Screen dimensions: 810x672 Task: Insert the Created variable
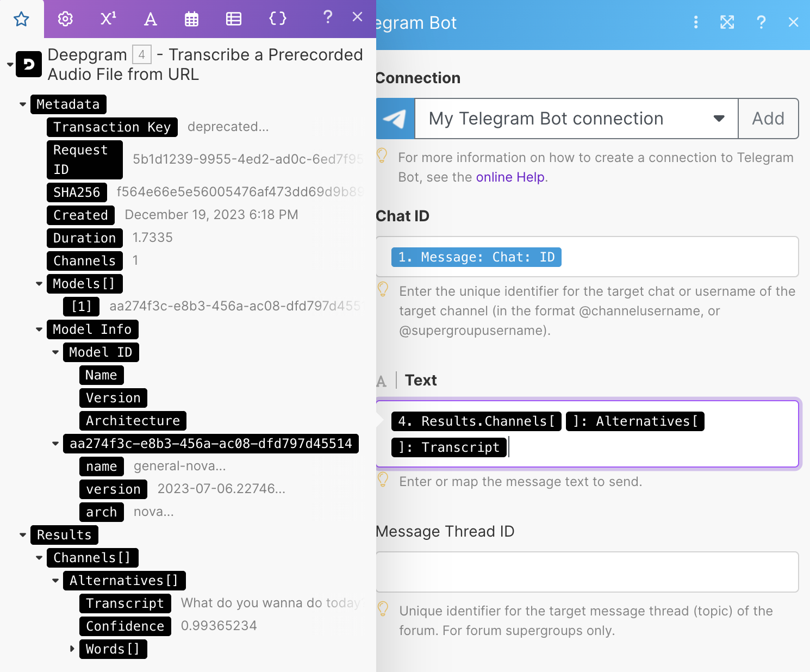tap(80, 215)
